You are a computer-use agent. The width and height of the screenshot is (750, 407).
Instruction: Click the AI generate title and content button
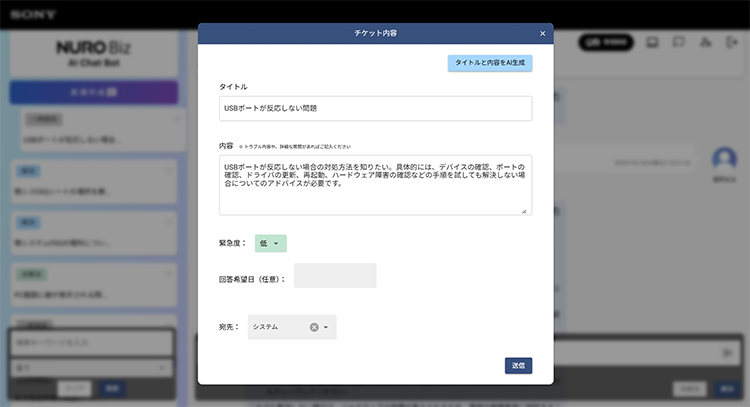pos(490,63)
